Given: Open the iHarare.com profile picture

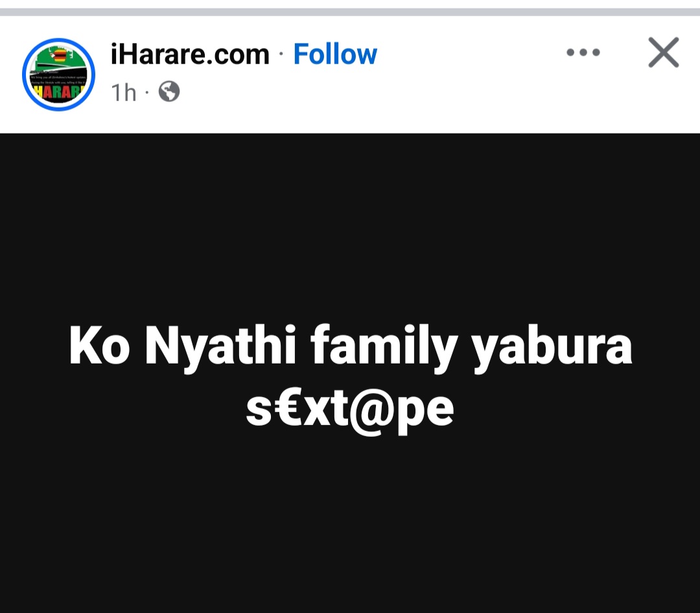Looking at the screenshot, I should pyautogui.click(x=58, y=75).
